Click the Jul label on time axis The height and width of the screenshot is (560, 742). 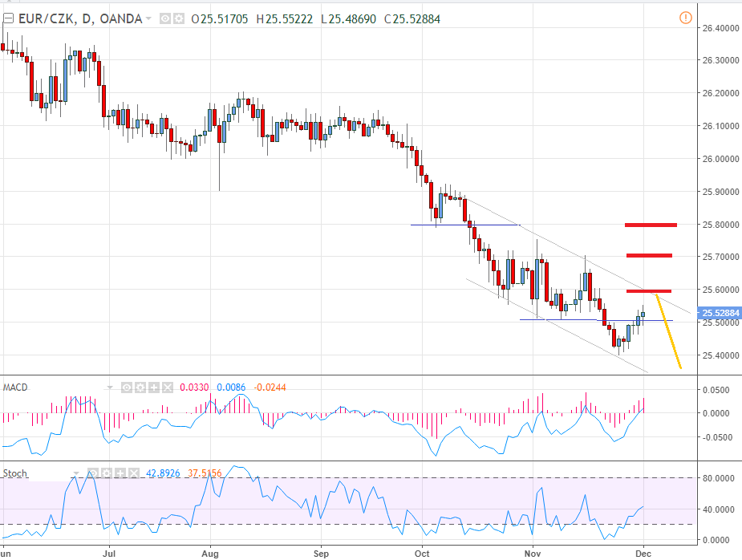click(x=109, y=554)
